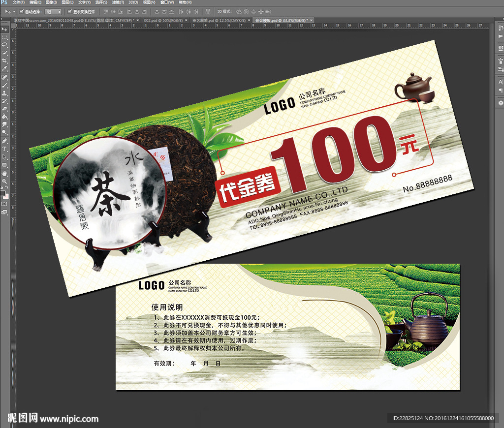Open the 视图(V) menu

(x=149, y=2)
